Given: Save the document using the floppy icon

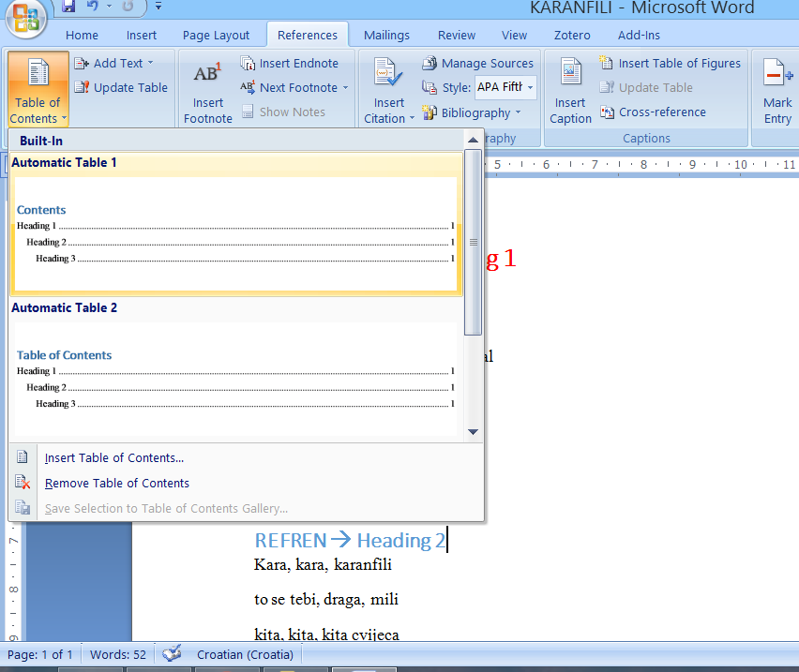Looking at the screenshot, I should click(x=68, y=7).
